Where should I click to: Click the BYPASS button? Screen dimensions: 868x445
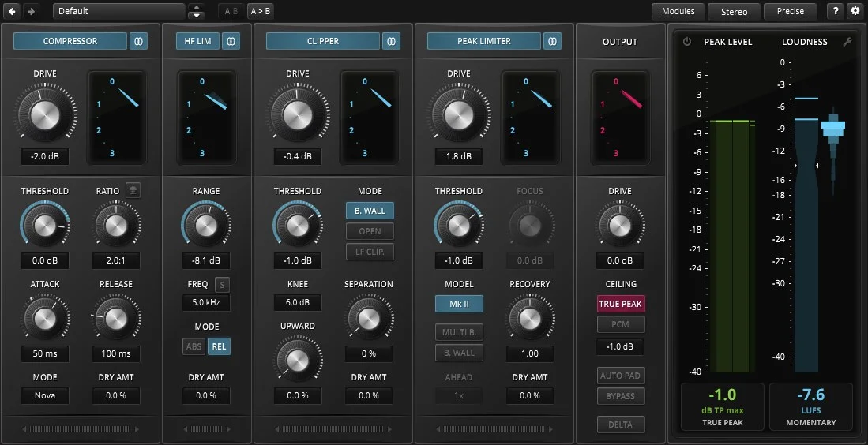pyautogui.click(x=621, y=396)
